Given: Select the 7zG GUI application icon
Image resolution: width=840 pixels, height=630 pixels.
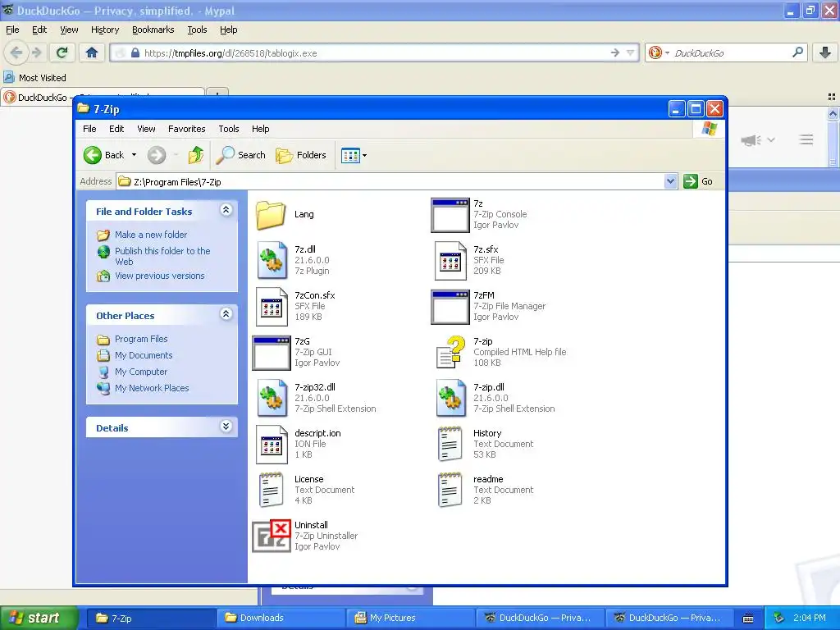Looking at the screenshot, I should point(272,353).
